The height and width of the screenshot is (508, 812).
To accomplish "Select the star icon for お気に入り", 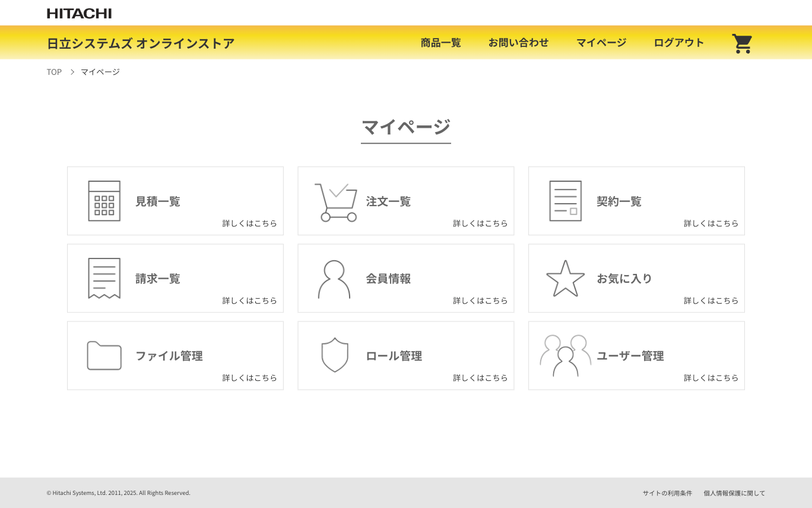I will tap(564, 278).
